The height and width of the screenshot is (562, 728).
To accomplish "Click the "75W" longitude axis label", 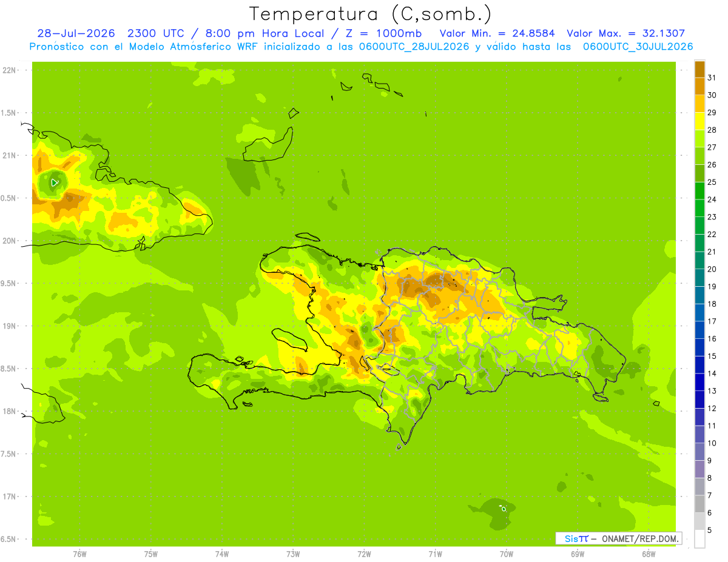I will click(x=151, y=554).
